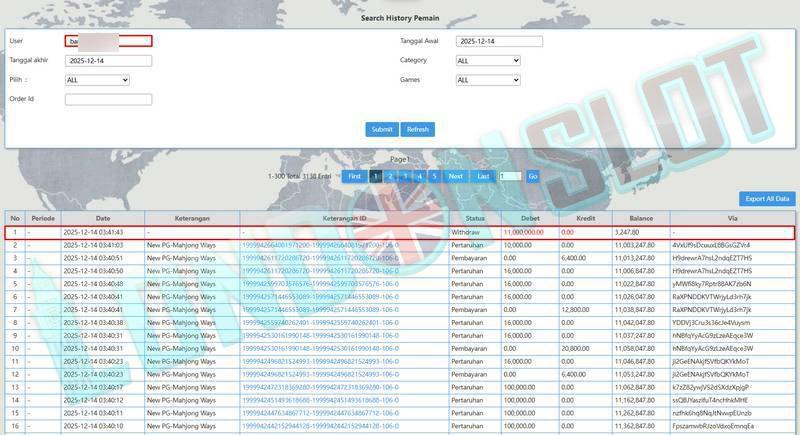The image size is (800, 435).
Task: Click the Refresh button
Action: [x=418, y=129]
